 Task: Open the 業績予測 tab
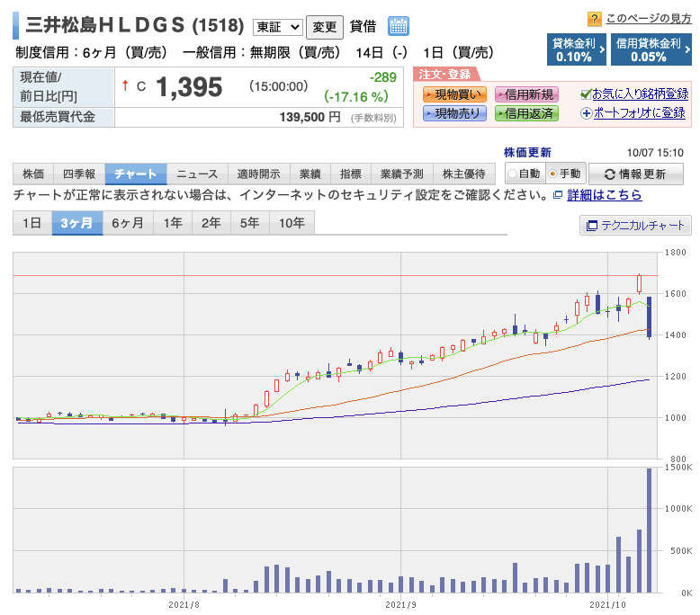point(402,174)
